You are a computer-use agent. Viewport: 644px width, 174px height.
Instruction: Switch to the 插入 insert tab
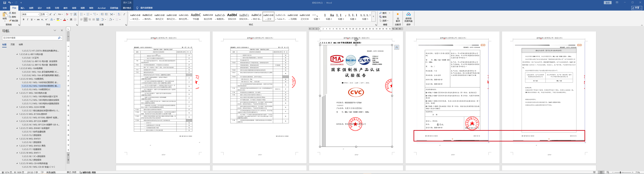click(x=23, y=8)
